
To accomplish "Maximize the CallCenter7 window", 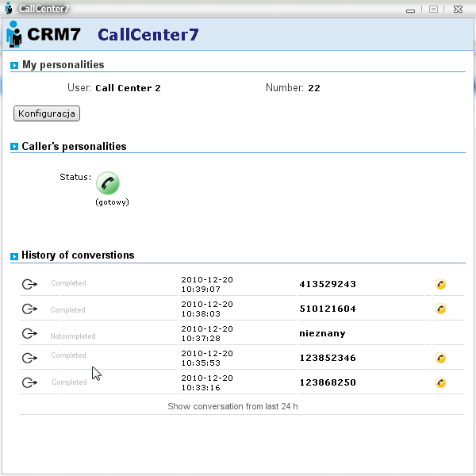I will 433,9.
